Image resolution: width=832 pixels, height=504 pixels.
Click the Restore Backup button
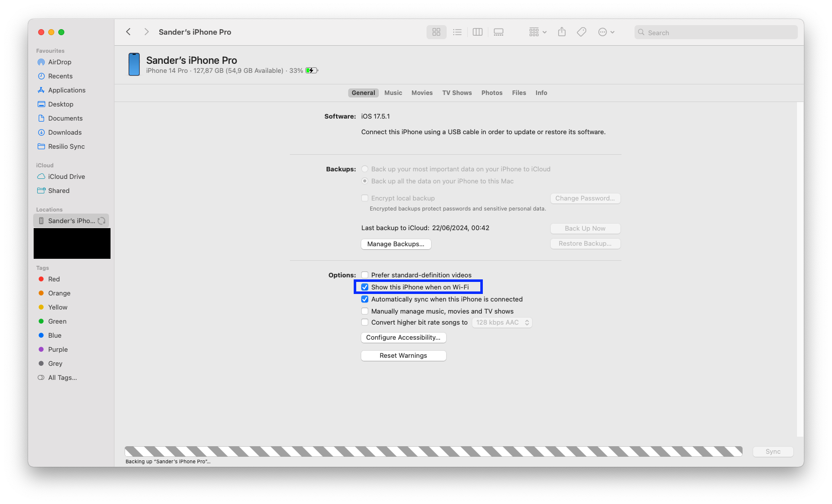[x=585, y=244]
